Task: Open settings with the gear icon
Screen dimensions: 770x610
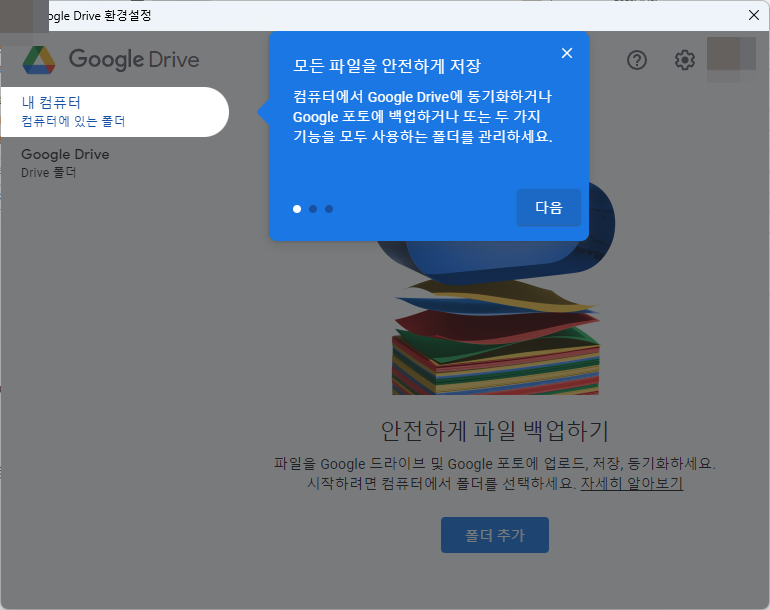Action: (x=684, y=60)
